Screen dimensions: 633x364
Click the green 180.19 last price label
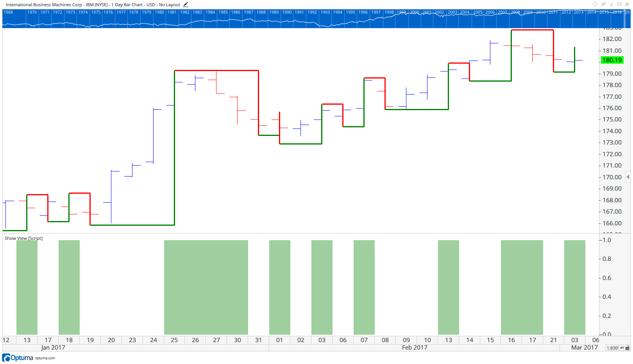pyautogui.click(x=612, y=60)
